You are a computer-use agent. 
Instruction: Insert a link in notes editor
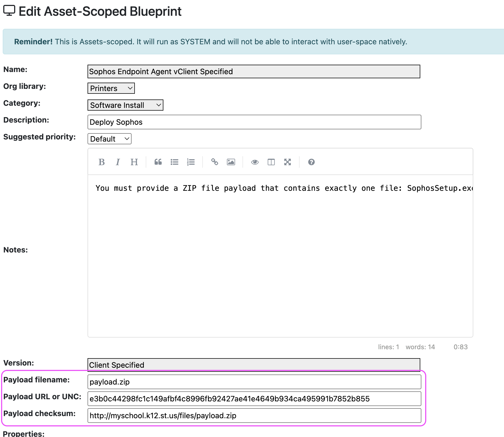215,162
